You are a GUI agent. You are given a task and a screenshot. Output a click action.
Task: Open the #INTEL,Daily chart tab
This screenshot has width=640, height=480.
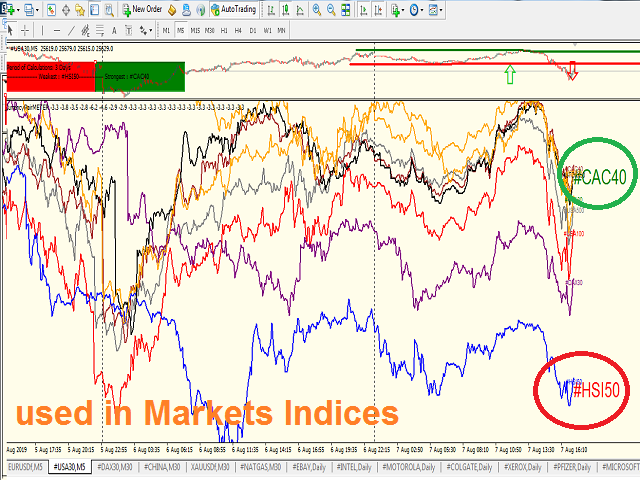click(x=354, y=467)
